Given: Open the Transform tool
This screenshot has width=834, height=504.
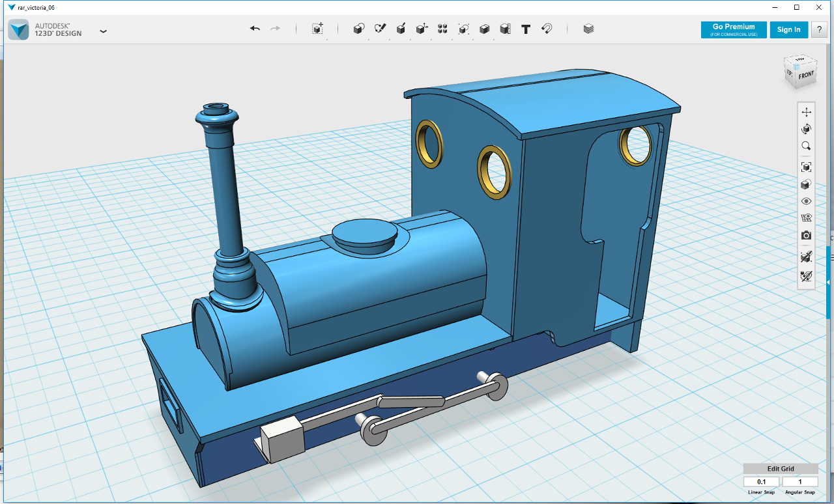Looking at the screenshot, I should pos(317,29).
